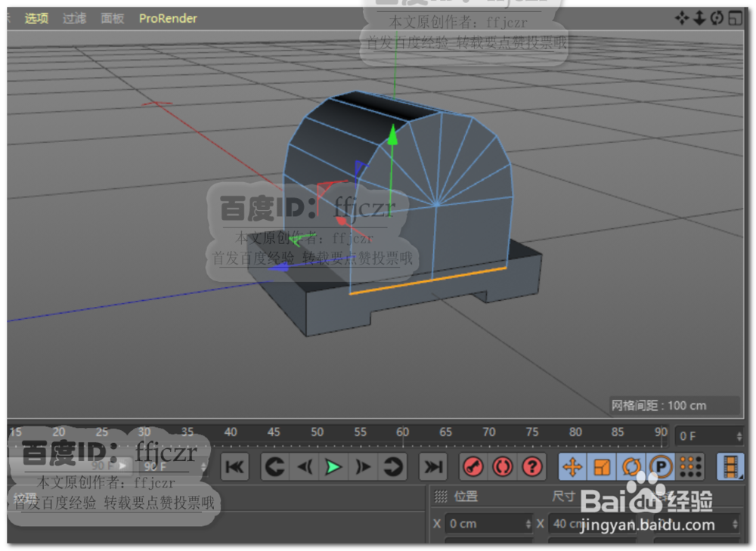Open the 选项 menu
Screen dimensions: 756x551
pos(36,18)
